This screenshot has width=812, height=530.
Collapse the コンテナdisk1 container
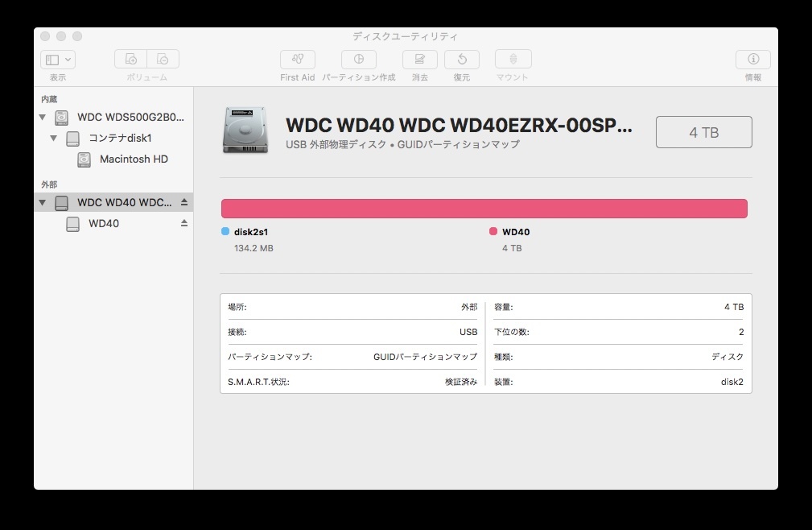point(53,138)
